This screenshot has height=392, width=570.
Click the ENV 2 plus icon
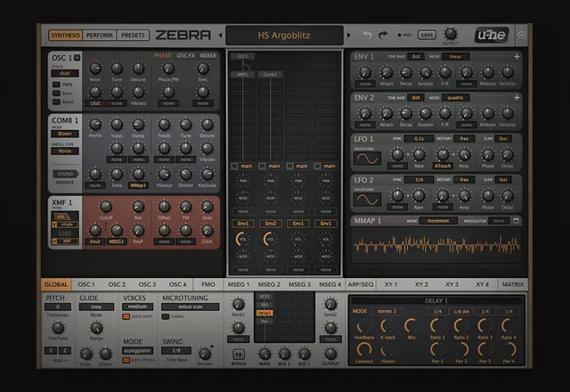point(517,97)
